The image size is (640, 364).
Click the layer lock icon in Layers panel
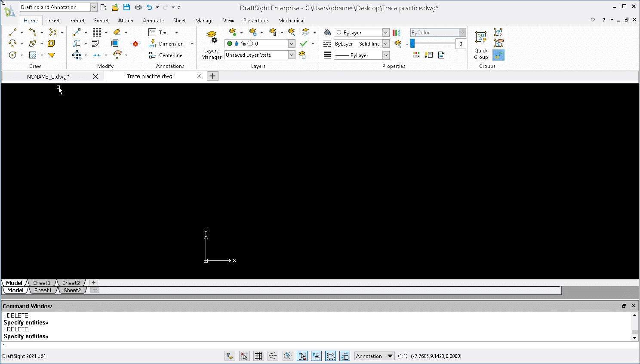pyautogui.click(x=273, y=32)
